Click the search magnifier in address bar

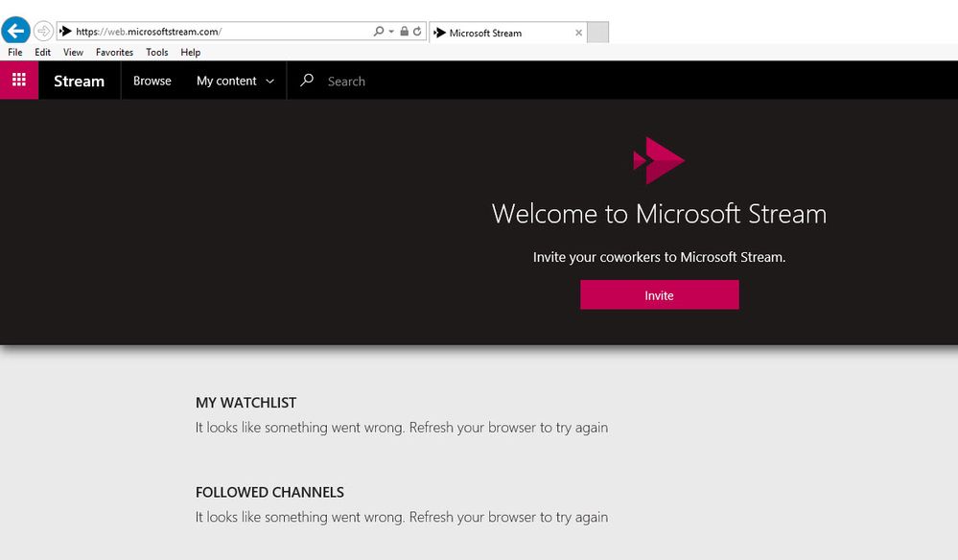pos(379,31)
